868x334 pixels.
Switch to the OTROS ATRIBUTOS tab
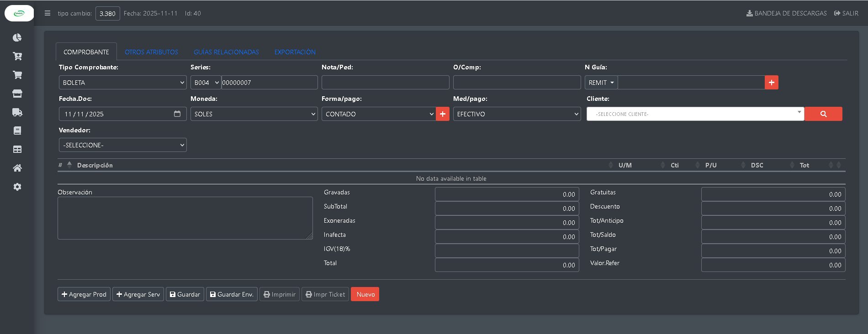[151, 52]
